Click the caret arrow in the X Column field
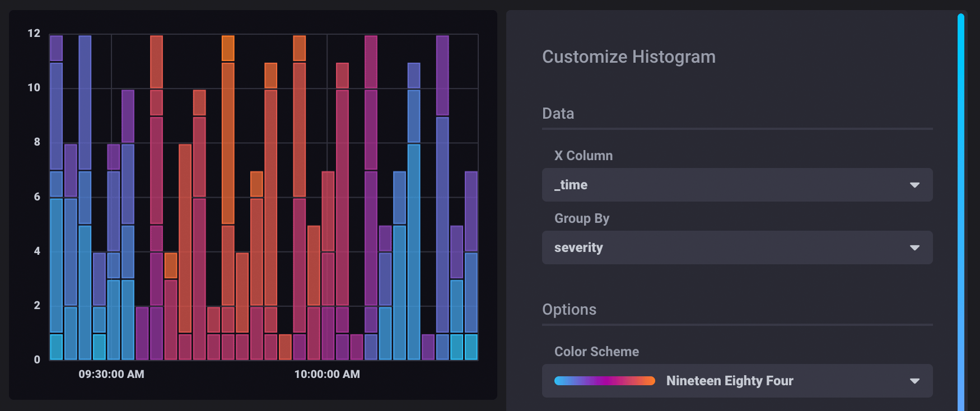The width and height of the screenshot is (980, 411). click(x=914, y=185)
